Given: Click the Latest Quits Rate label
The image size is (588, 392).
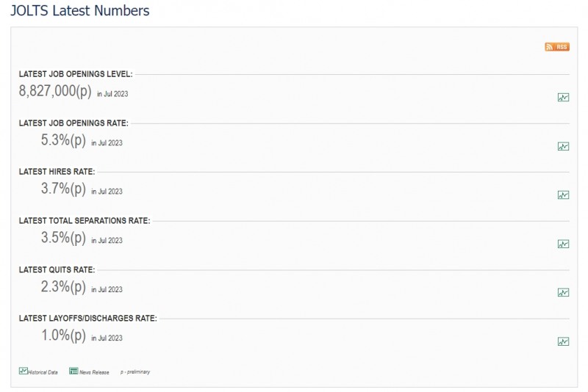Looking at the screenshot, I should point(57,269).
